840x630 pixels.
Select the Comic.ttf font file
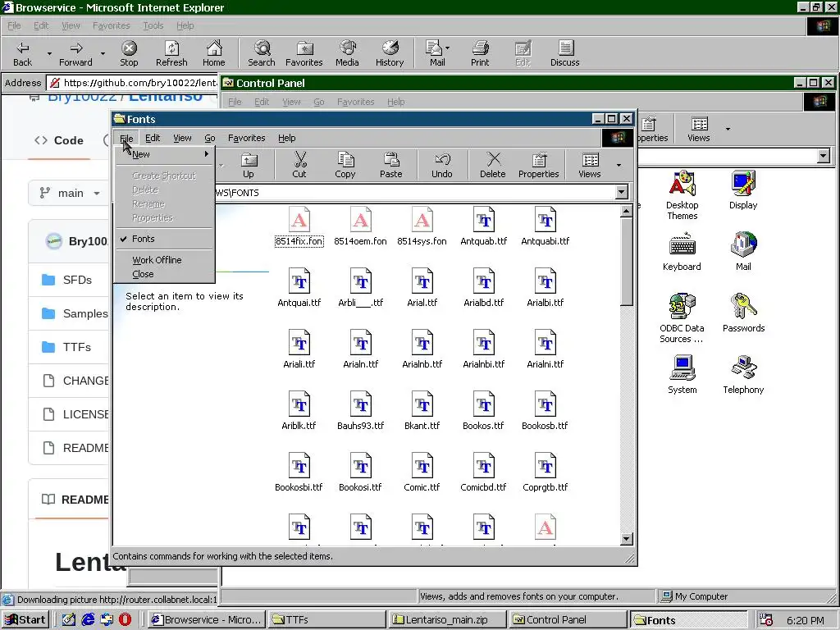coord(422,473)
